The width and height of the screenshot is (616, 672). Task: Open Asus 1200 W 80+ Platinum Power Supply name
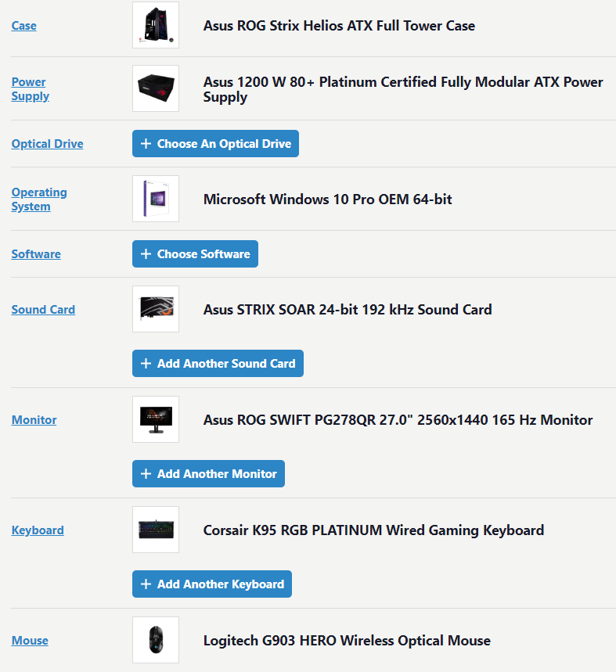403,89
